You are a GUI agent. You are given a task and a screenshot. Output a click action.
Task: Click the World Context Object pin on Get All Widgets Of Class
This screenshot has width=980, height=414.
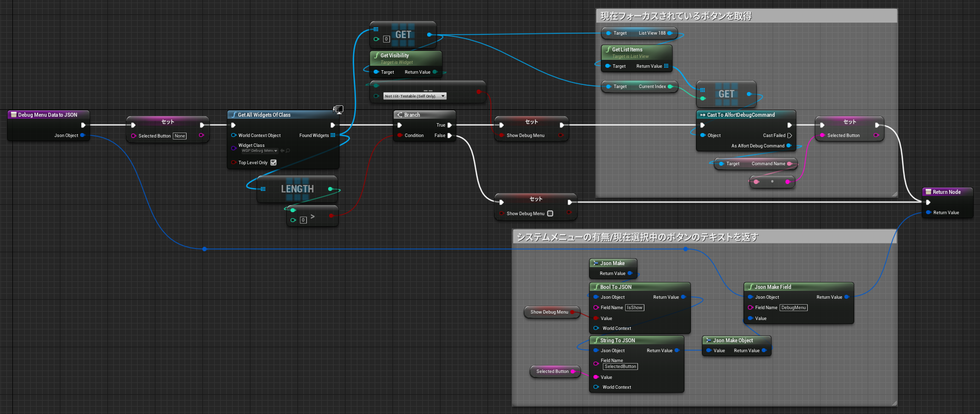(x=234, y=135)
